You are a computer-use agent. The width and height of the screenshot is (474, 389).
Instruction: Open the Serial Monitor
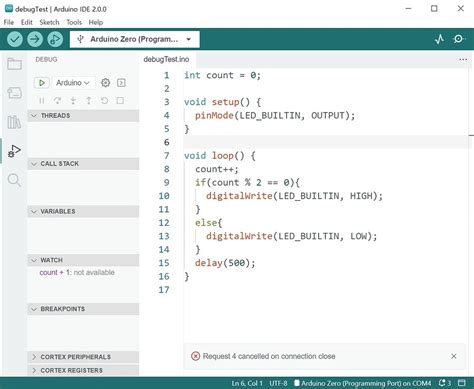[459, 39]
